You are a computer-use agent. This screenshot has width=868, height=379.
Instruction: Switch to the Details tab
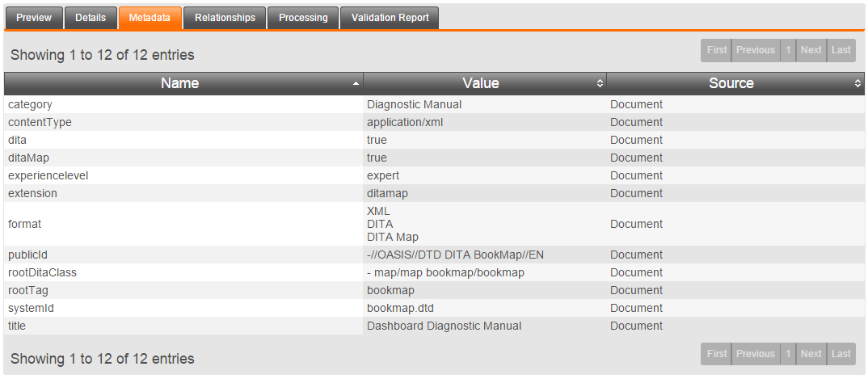pyautogui.click(x=91, y=18)
